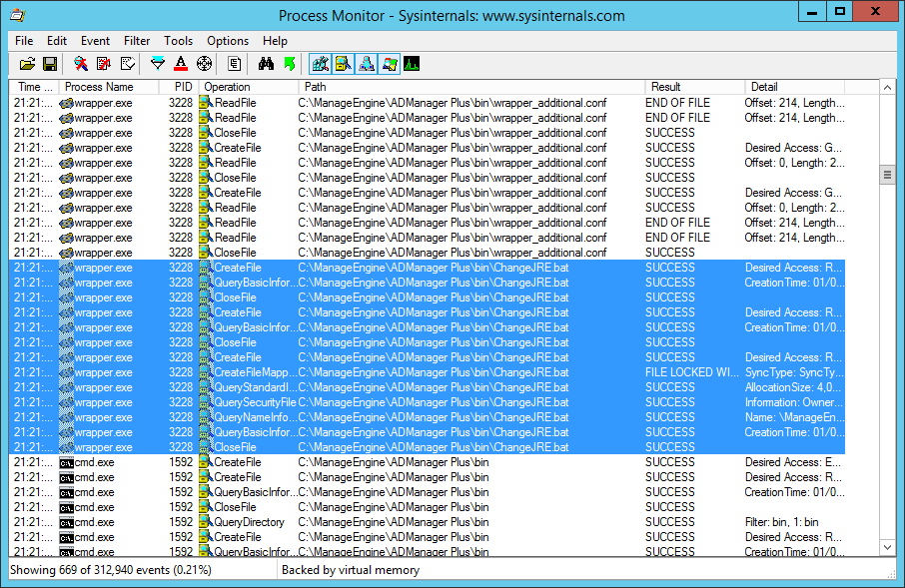This screenshot has width=905, height=588.
Task: Select the QueryNameInfo... operation row
Action: pyautogui.click(x=428, y=417)
